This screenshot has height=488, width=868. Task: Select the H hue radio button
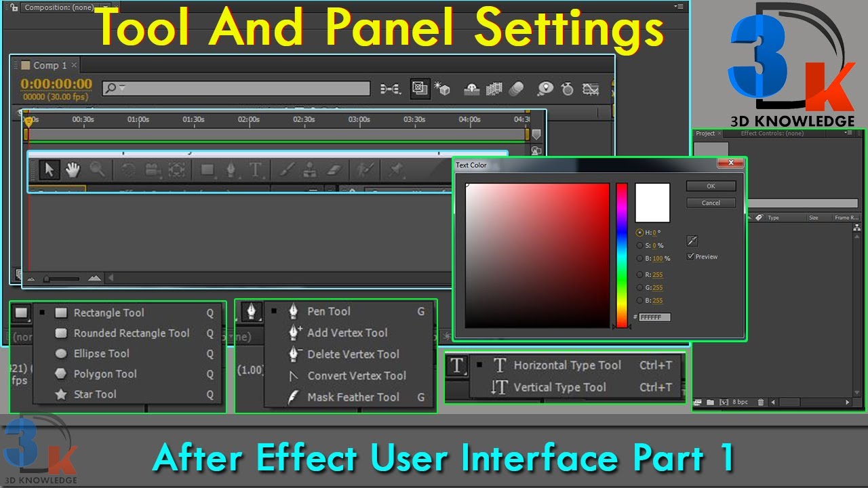click(639, 232)
